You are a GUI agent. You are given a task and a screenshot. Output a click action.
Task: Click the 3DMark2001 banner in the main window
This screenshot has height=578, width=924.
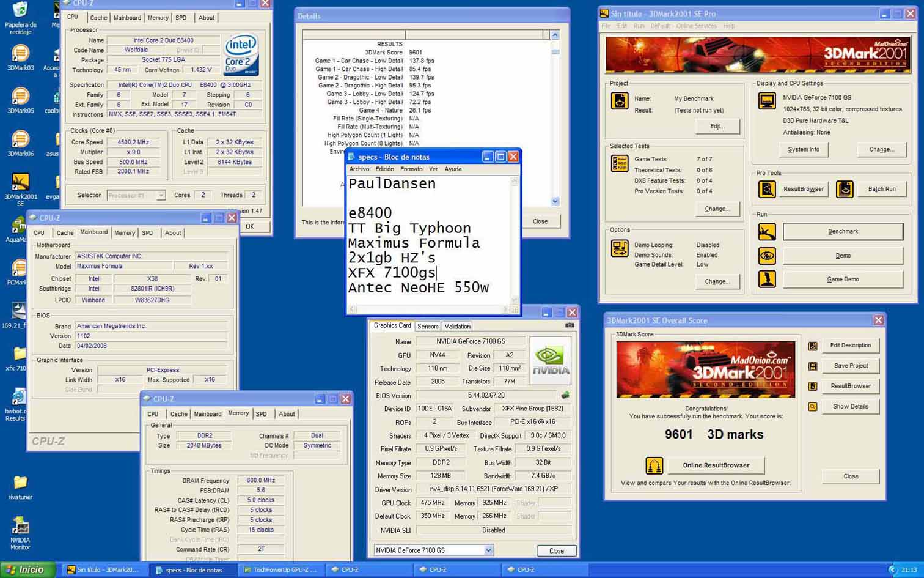tap(757, 54)
